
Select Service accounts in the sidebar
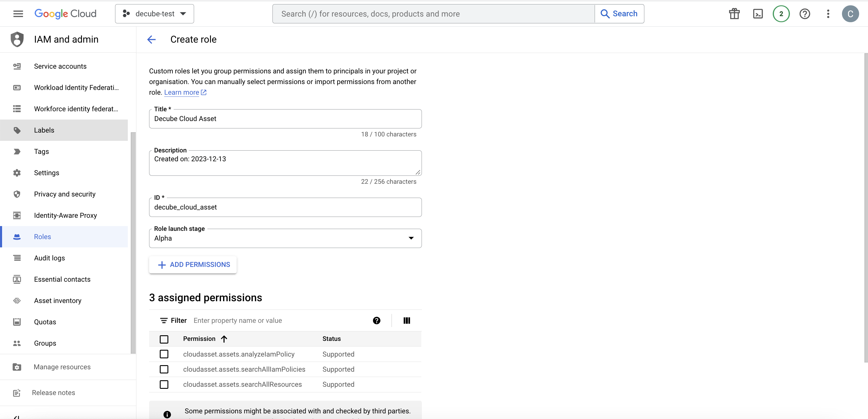pos(60,66)
